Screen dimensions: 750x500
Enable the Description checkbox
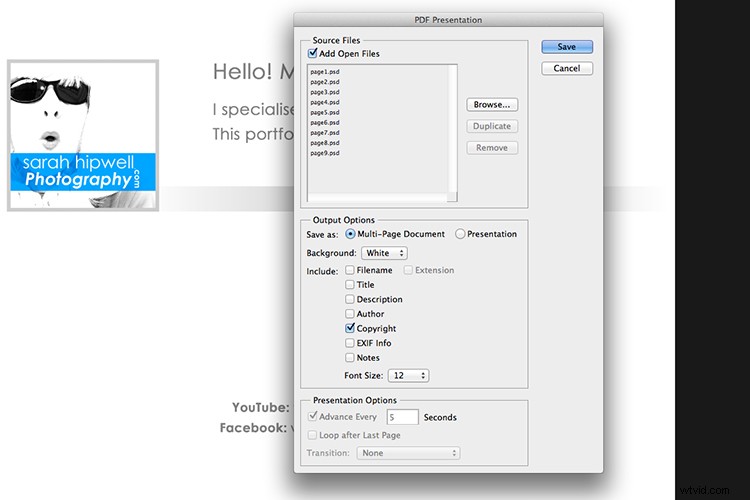(350, 299)
